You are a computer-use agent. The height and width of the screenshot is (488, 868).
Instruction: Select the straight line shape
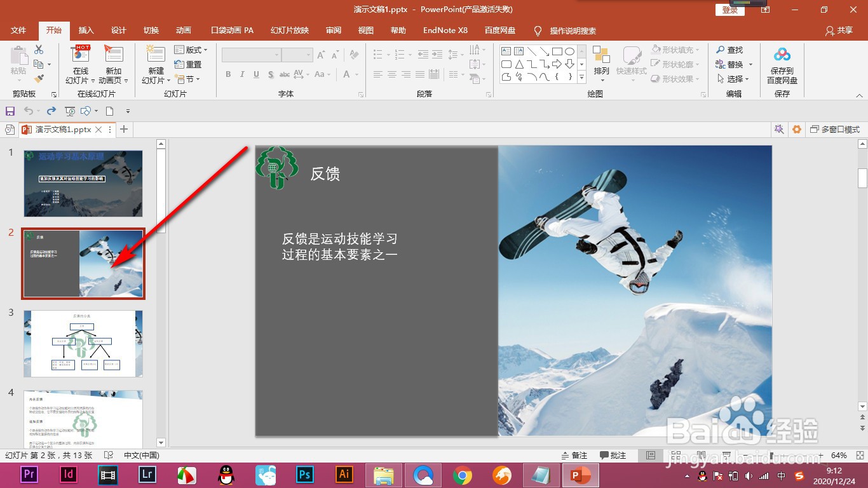(x=532, y=51)
